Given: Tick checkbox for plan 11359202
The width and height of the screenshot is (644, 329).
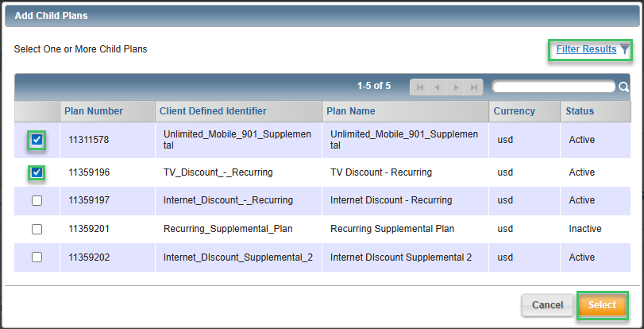Looking at the screenshot, I should pos(37,257).
